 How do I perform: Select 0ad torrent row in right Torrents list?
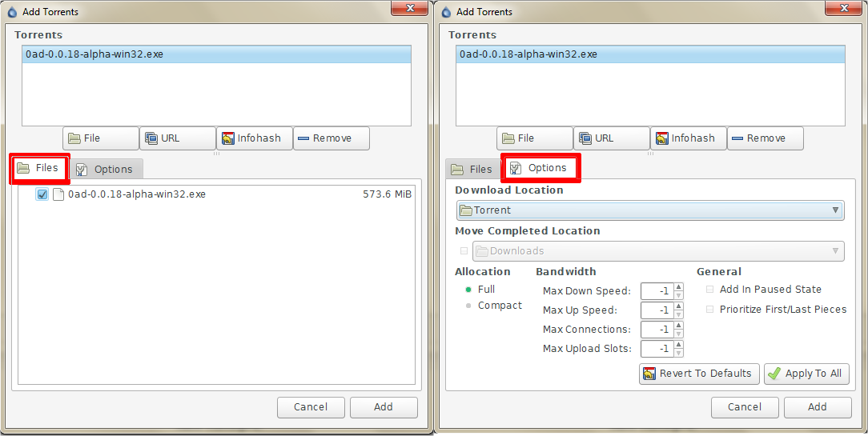pos(650,54)
